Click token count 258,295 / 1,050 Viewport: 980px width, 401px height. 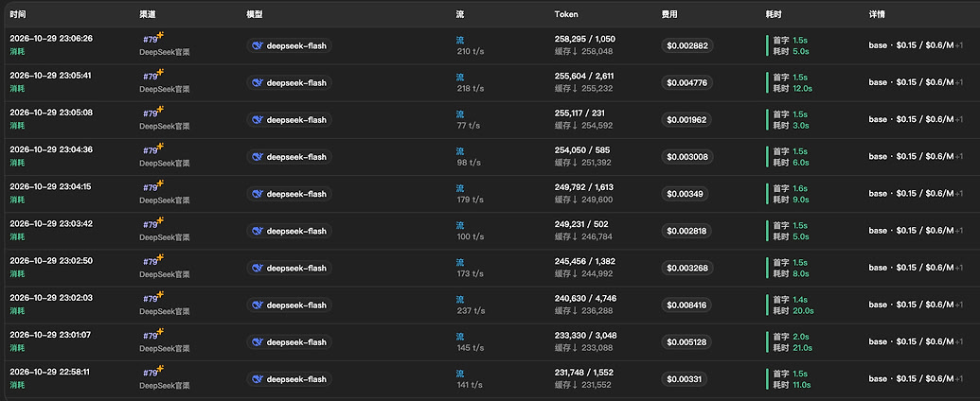coord(585,39)
